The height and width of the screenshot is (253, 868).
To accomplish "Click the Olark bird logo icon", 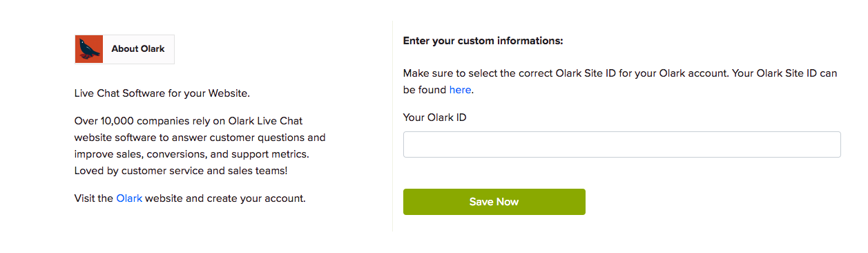I will point(89,49).
